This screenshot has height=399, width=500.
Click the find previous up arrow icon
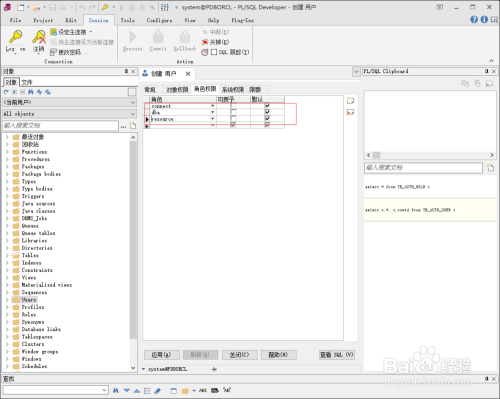137,390
